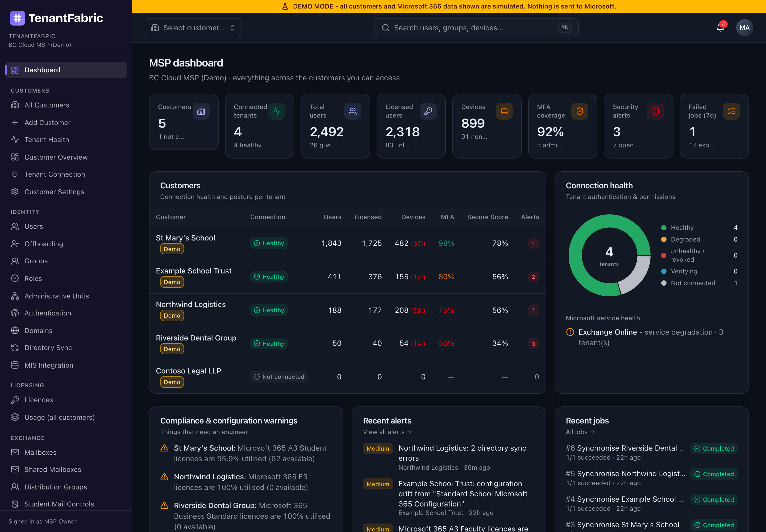
Task: Click the Secure Score column header
Action: (x=487, y=217)
